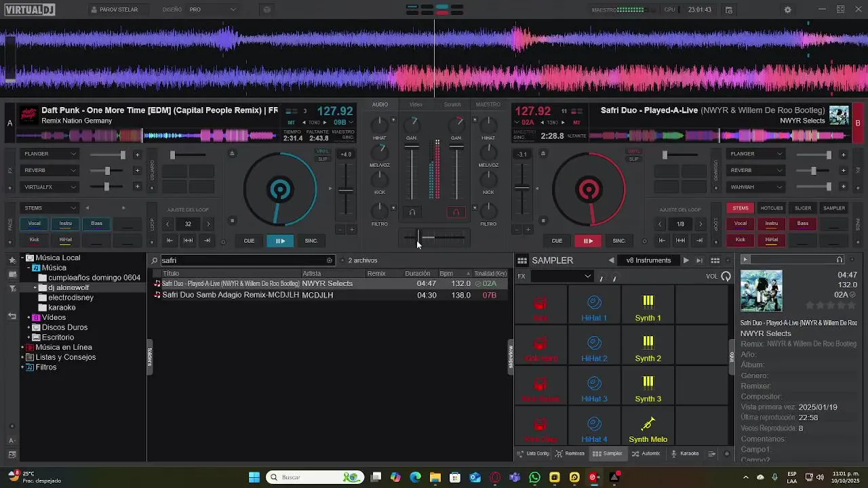
Task: Click loop-in marker icon on deck A
Action: click(x=170, y=240)
